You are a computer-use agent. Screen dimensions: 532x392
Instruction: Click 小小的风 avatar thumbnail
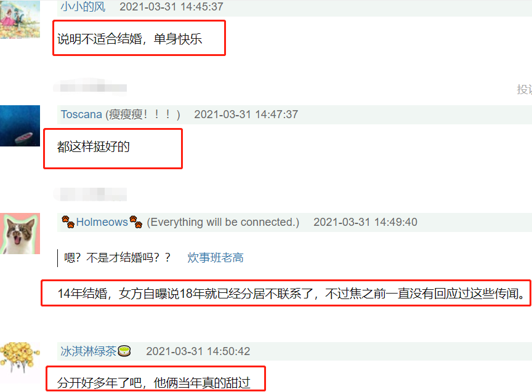point(20,19)
